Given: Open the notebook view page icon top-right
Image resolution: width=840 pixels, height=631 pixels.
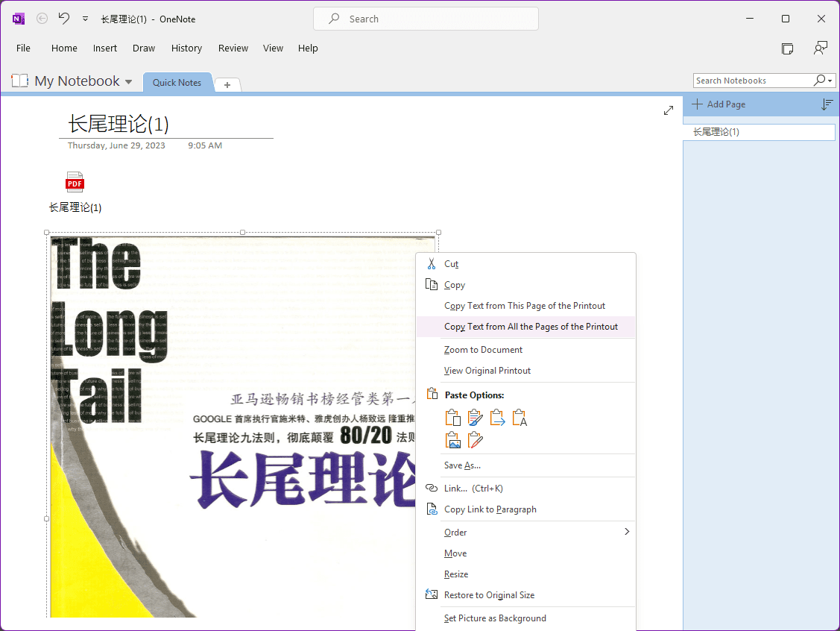Looking at the screenshot, I should (787, 48).
